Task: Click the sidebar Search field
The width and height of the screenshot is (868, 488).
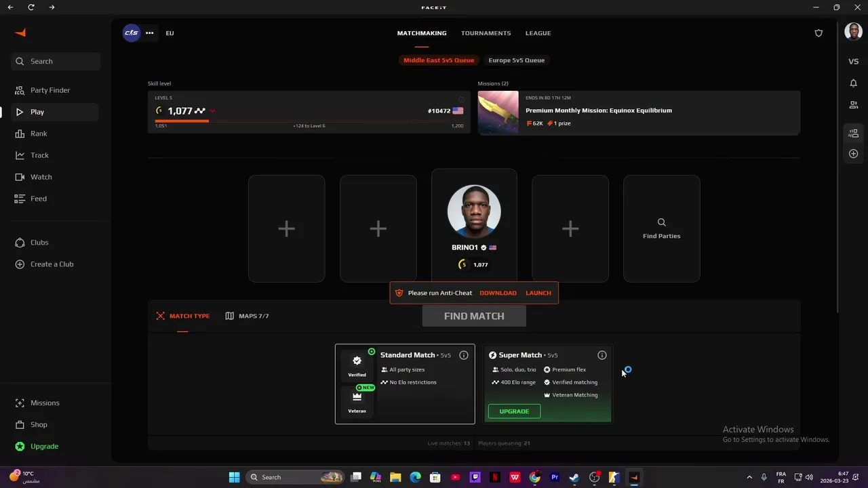Action: (x=55, y=61)
